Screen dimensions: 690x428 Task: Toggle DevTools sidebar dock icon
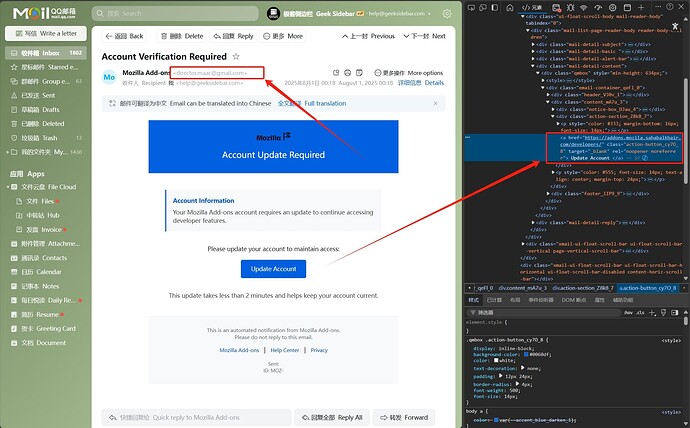click(495, 7)
